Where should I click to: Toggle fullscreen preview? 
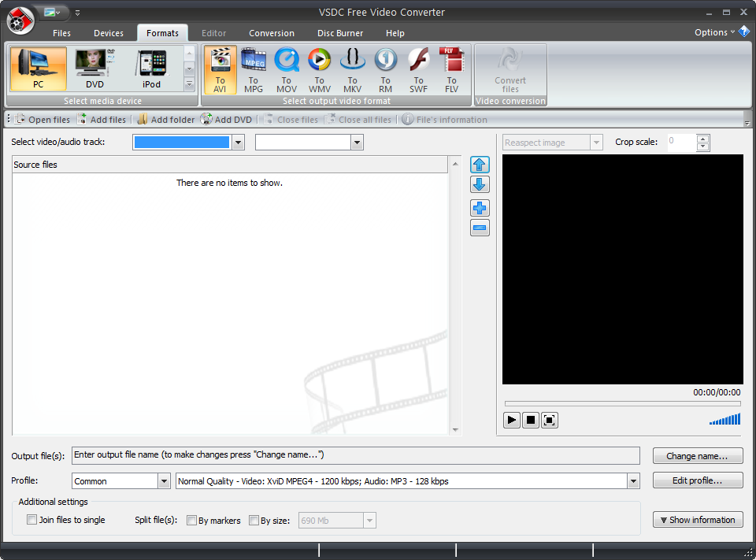point(549,420)
